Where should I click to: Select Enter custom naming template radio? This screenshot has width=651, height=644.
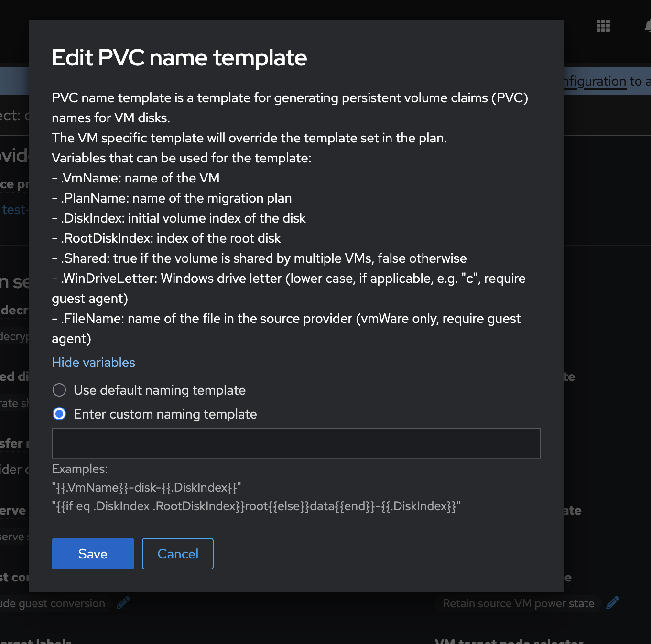click(59, 414)
